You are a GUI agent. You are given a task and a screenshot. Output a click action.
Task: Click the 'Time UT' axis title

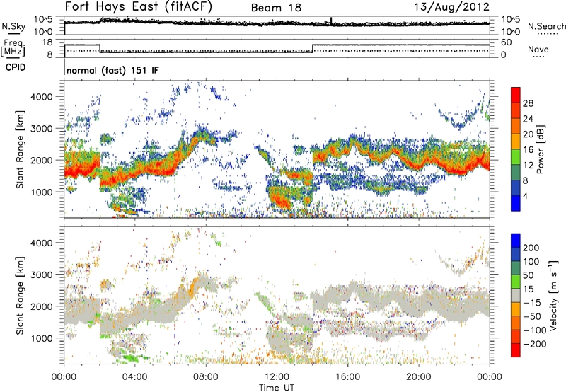tap(277, 388)
